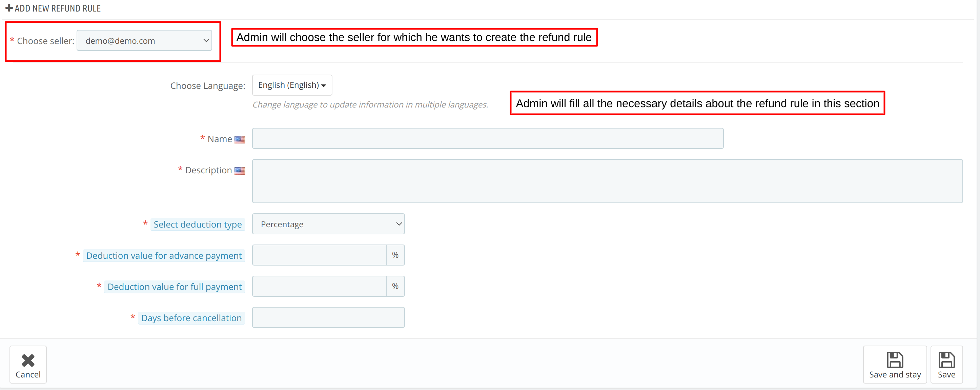This screenshot has height=390, width=980.
Task: Click the ADD NEW REFUND RULE menu item
Action: [x=56, y=7]
